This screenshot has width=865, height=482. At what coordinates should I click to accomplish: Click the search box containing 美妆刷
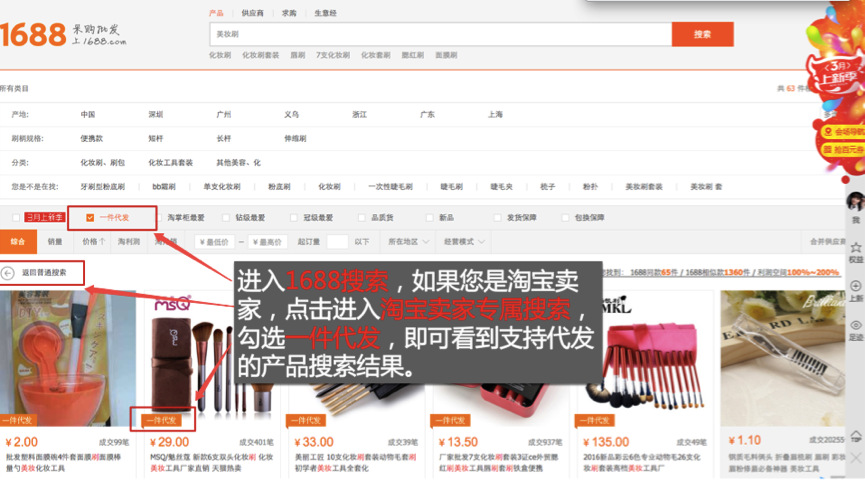click(x=438, y=34)
